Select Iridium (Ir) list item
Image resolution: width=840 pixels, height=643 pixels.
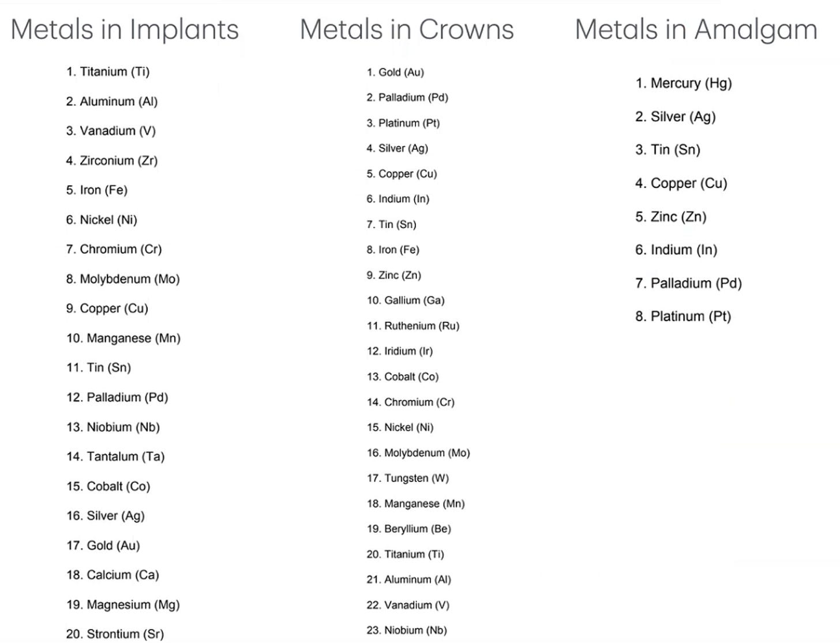click(400, 351)
